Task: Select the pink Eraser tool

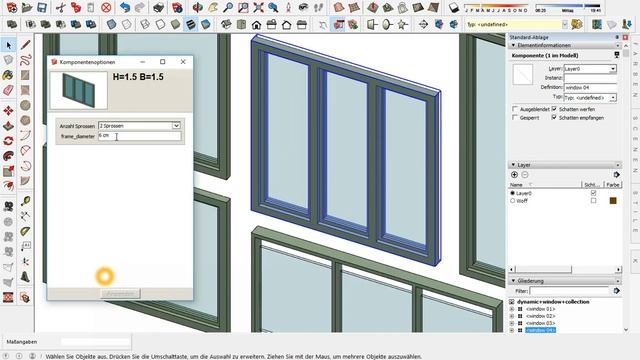Action: click(x=9, y=90)
